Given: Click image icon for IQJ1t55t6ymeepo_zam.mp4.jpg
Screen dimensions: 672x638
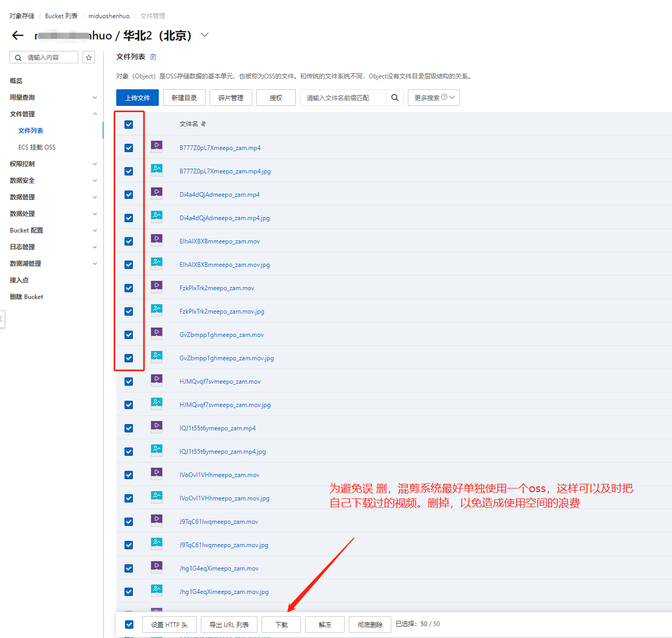Looking at the screenshot, I should point(157,450).
